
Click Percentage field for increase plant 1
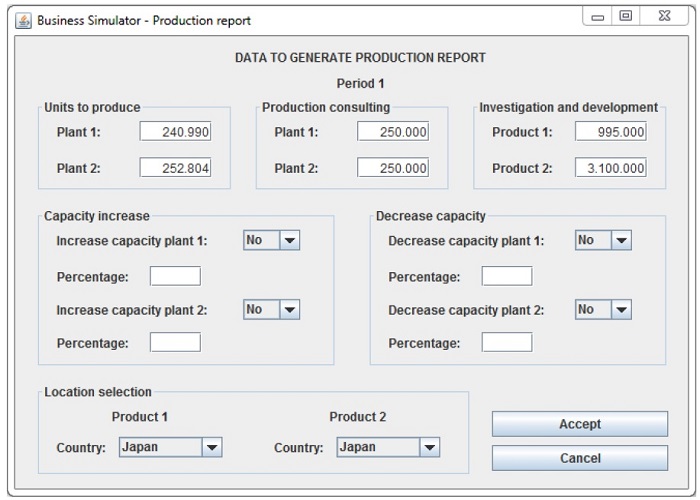tap(175, 277)
